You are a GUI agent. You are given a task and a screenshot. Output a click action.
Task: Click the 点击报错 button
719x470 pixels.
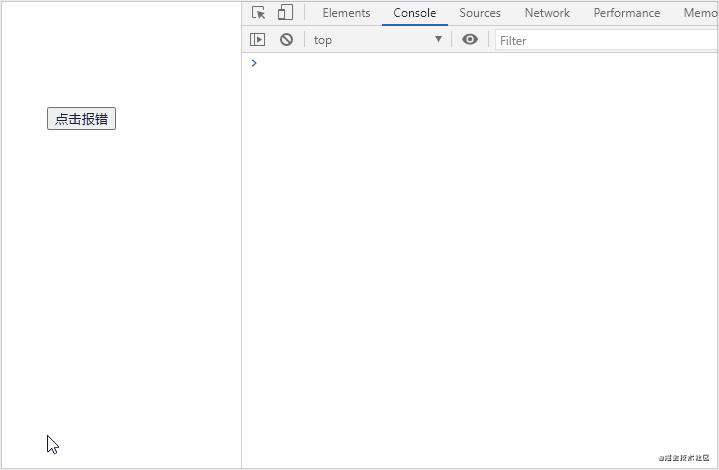point(81,119)
